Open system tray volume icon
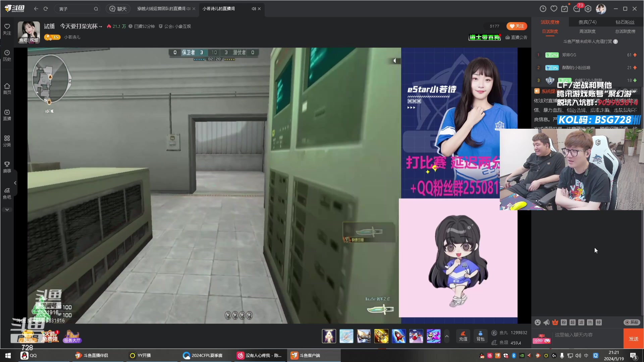This screenshot has height=362, width=644. tap(578, 356)
